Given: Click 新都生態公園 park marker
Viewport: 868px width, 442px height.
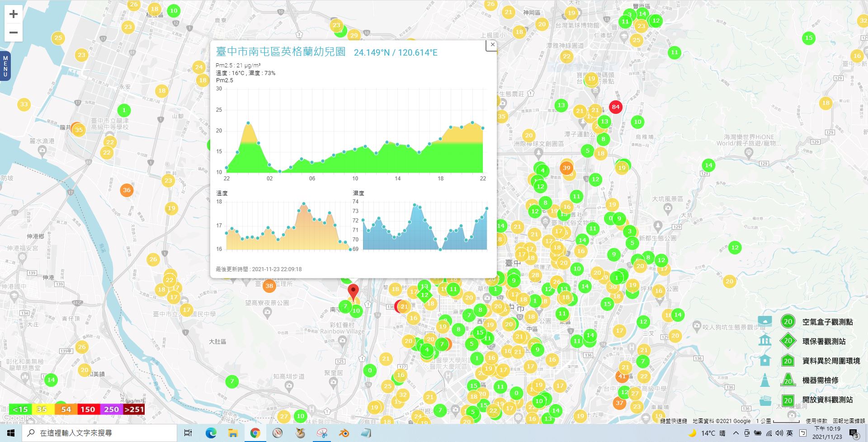Looking at the screenshot, I should (x=658, y=226).
